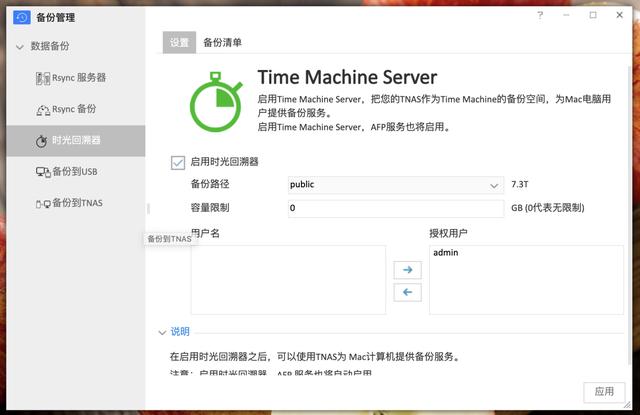Maximize the 备份管理 window
This screenshot has width=640, height=415.
pyautogui.click(x=593, y=15)
